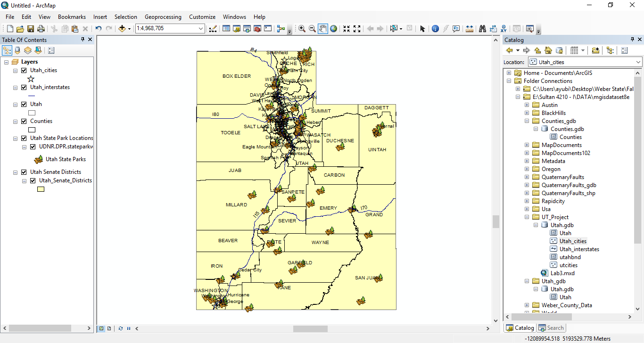This screenshot has width=644, height=343.
Task: Connect To Folder in Catalog
Action: point(595,50)
